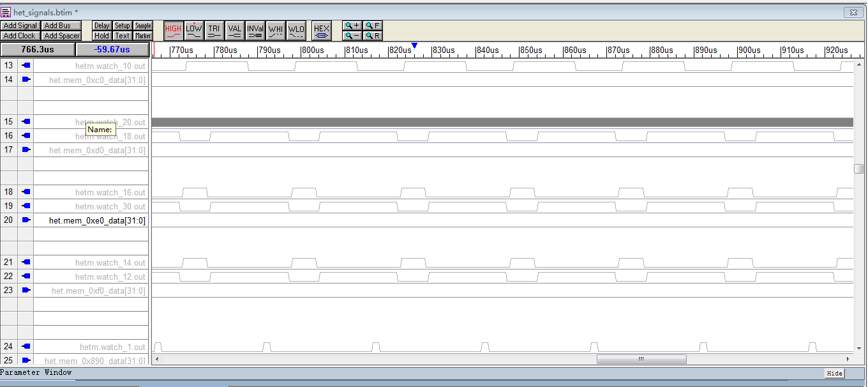Select the HIGH waveform state button
Screen dimensions: 868x387
(173, 31)
